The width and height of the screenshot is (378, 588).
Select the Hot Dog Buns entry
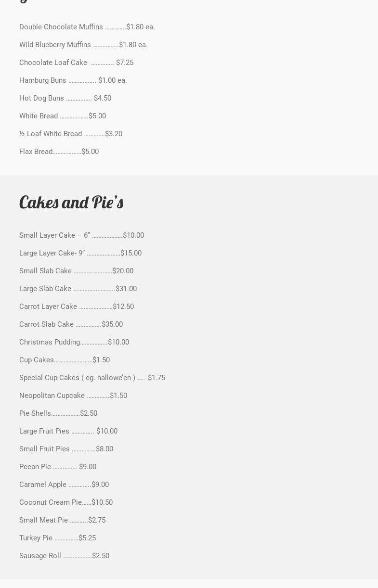[65, 98]
